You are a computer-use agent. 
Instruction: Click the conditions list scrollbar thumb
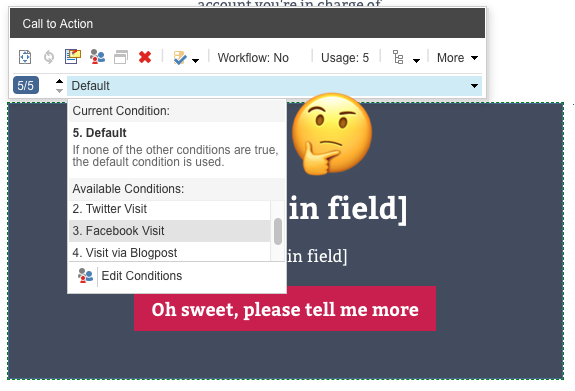click(x=278, y=231)
